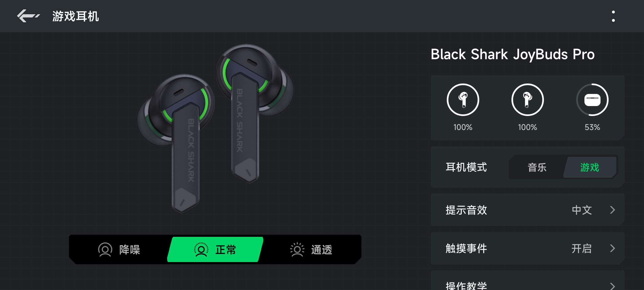Viewport: 644px width, 290px height.
Task: Select the 正常 mode tab
Action: coord(215,249)
